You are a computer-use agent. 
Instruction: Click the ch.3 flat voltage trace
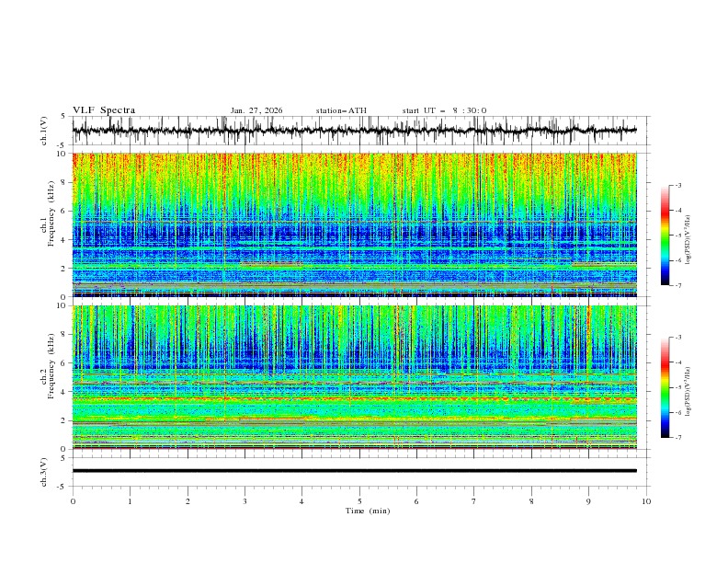pyautogui.click(x=354, y=471)
